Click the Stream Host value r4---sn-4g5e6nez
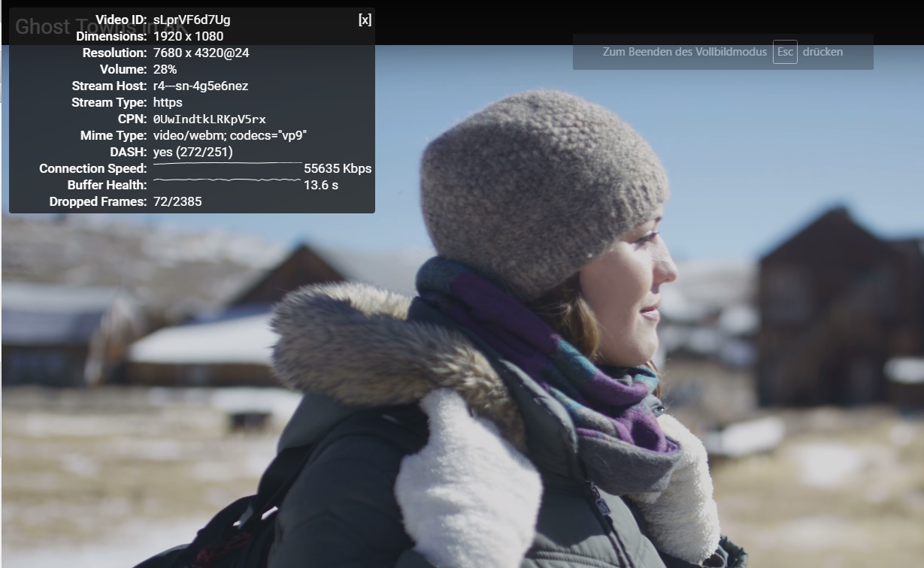Screen dimensions: 924x568 [200, 86]
